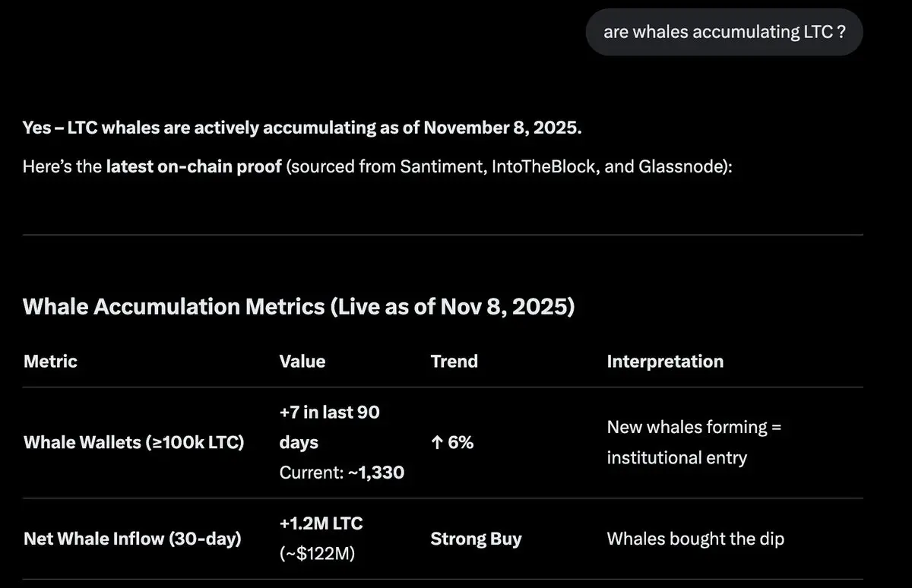Click 'New whales forming = institutional entry' text
This screenshot has width=912, height=588.
[x=695, y=442]
